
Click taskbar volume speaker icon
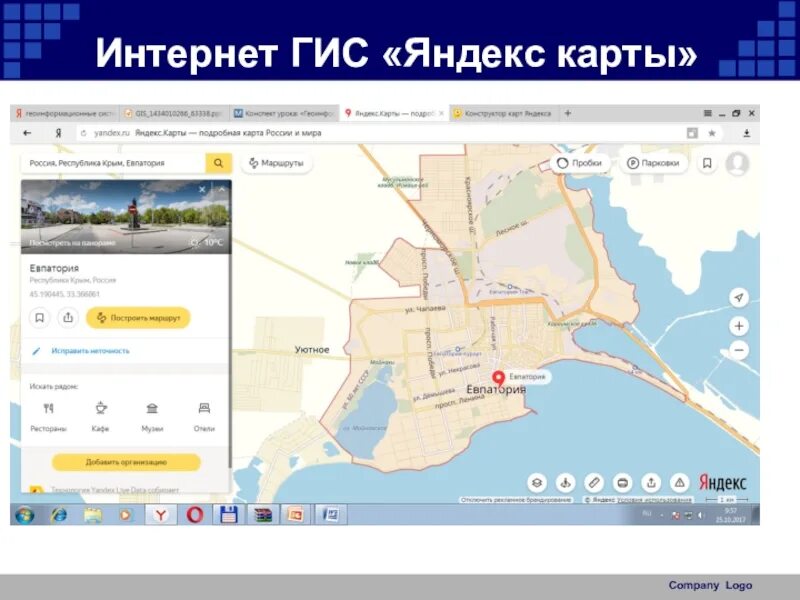[700, 515]
